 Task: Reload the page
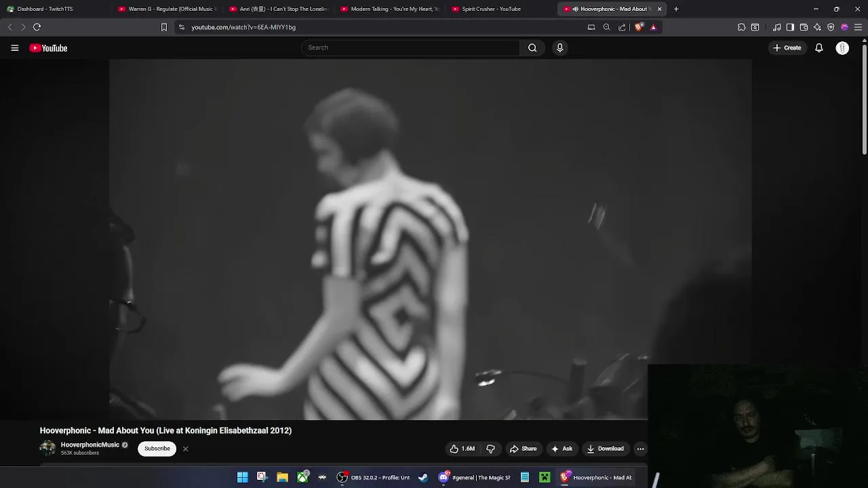37,27
